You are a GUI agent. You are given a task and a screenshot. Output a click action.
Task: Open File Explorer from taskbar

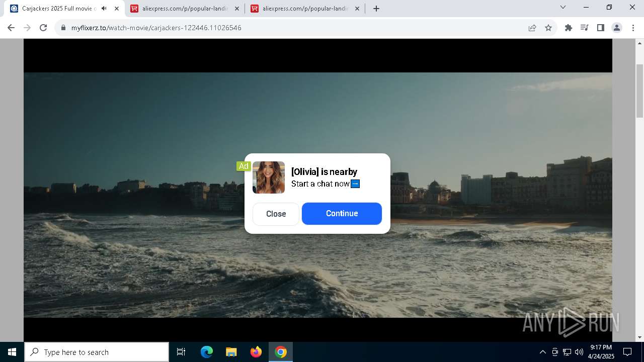231,352
